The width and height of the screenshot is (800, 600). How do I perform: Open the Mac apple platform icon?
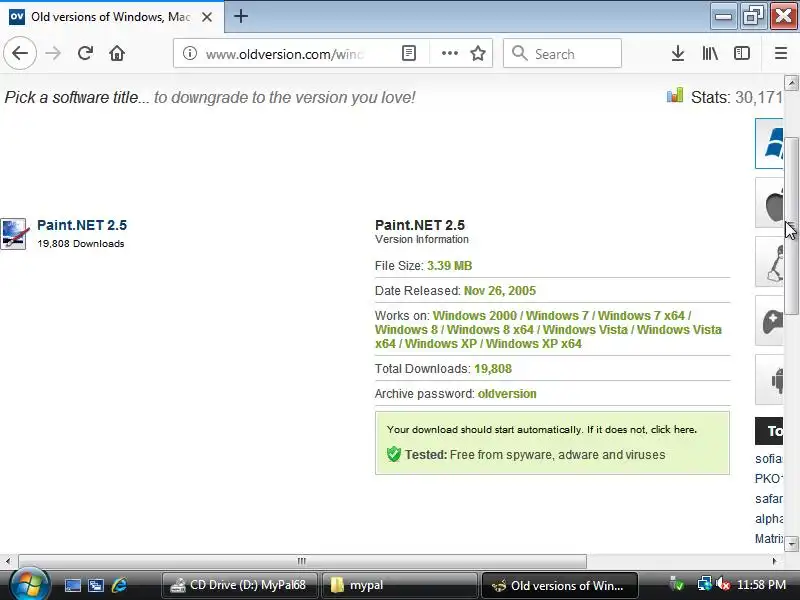[x=769, y=203]
